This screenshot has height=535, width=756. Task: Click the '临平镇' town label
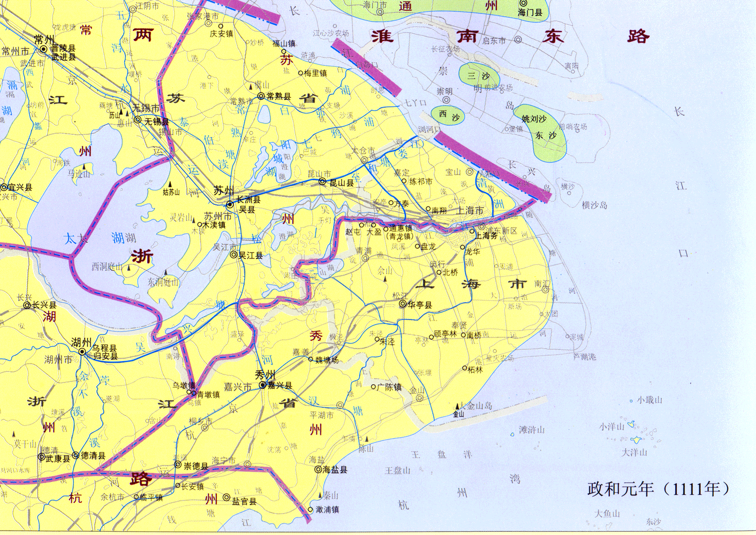click(151, 497)
